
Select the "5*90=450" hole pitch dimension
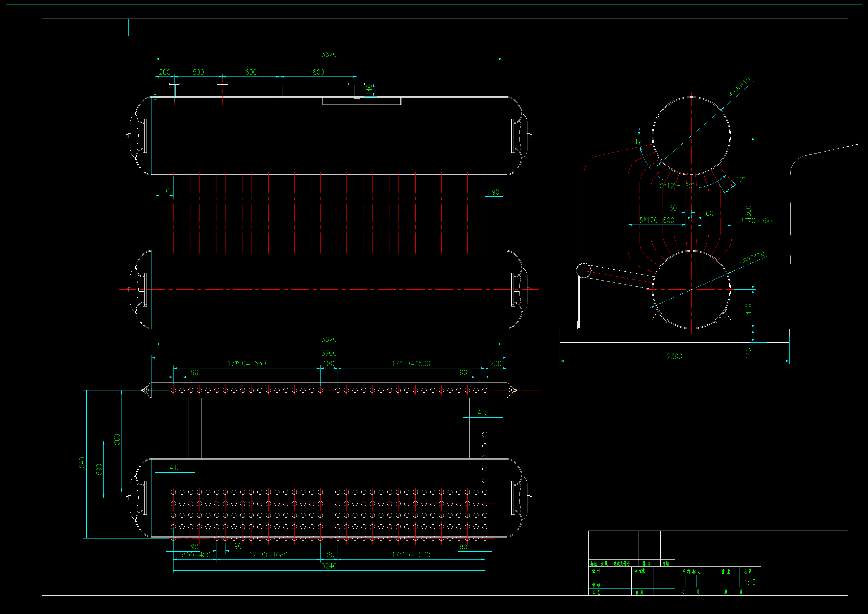tap(195, 555)
